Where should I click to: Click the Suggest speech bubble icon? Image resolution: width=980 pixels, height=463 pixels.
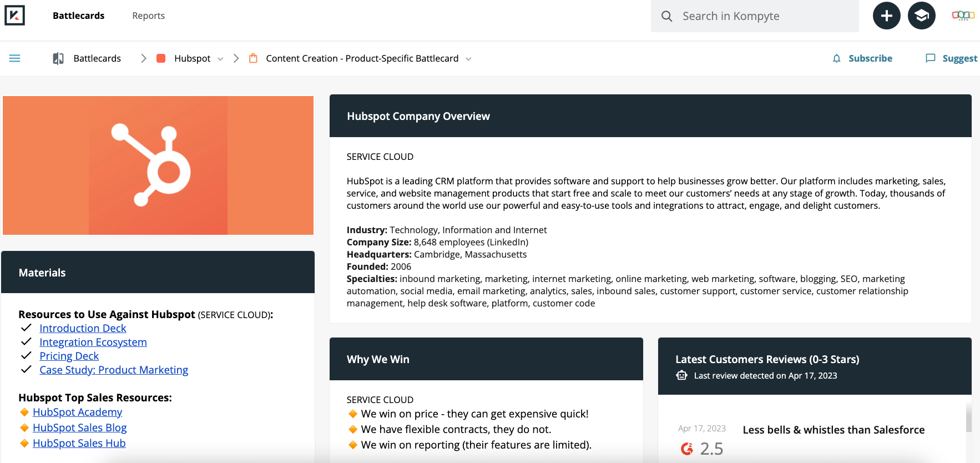coord(931,58)
